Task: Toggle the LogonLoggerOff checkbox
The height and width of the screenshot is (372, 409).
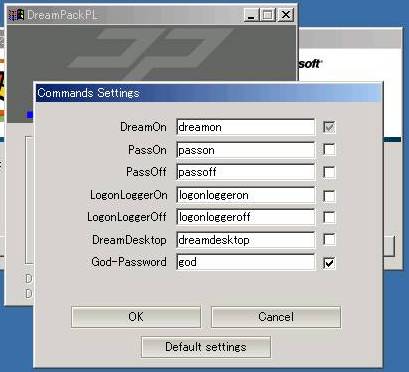Action: tap(329, 217)
